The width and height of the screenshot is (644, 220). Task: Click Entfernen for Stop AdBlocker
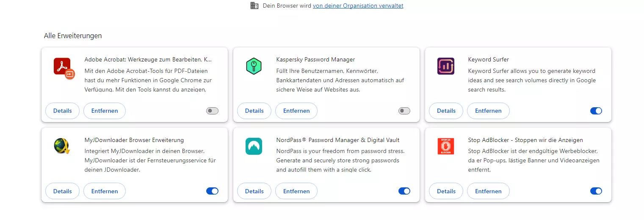(x=488, y=191)
